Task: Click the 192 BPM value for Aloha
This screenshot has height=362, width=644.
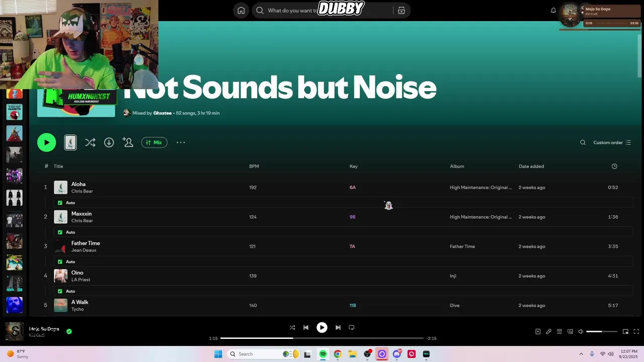Action: click(253, 188)
